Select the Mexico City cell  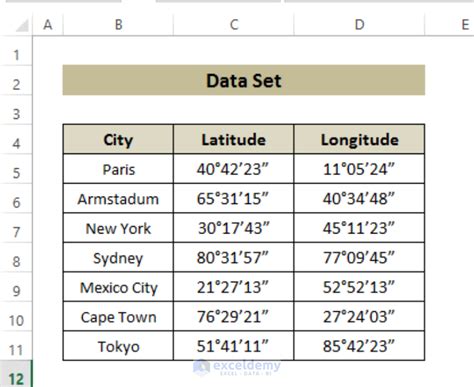click(x=118, y=287)
